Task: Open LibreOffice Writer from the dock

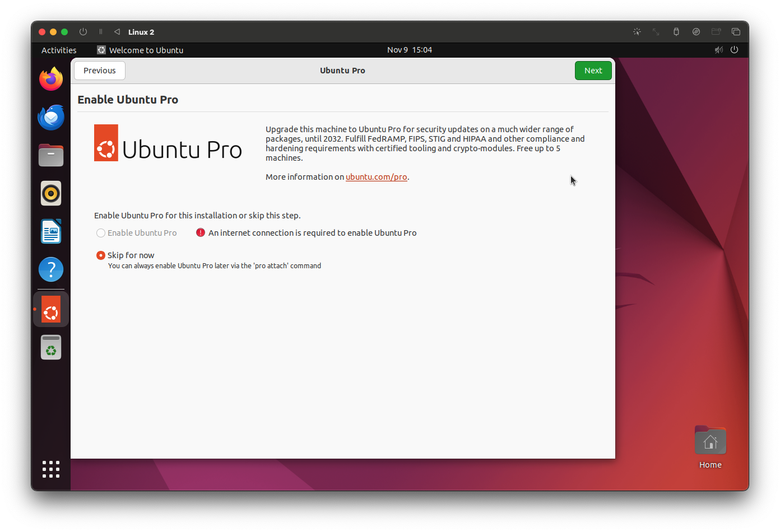Action: (x=51, y=231)
